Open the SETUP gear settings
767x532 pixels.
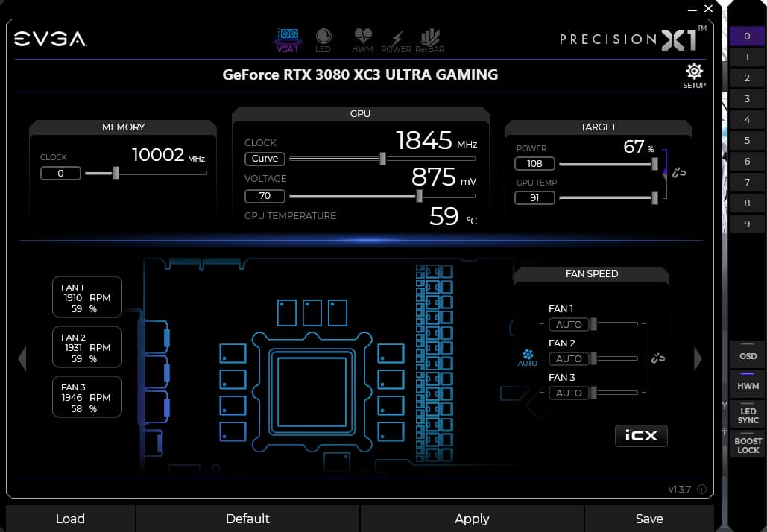tap(693, 74)
